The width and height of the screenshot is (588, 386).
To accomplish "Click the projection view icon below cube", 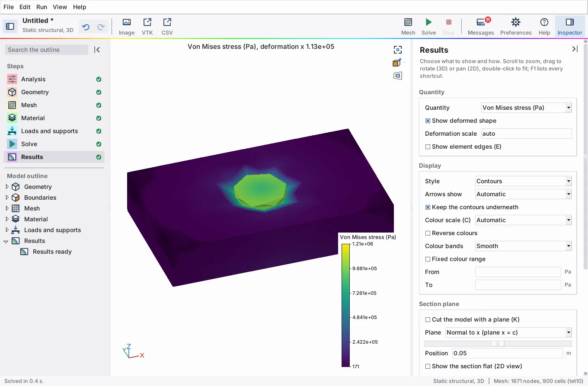I will coord(398,76).
